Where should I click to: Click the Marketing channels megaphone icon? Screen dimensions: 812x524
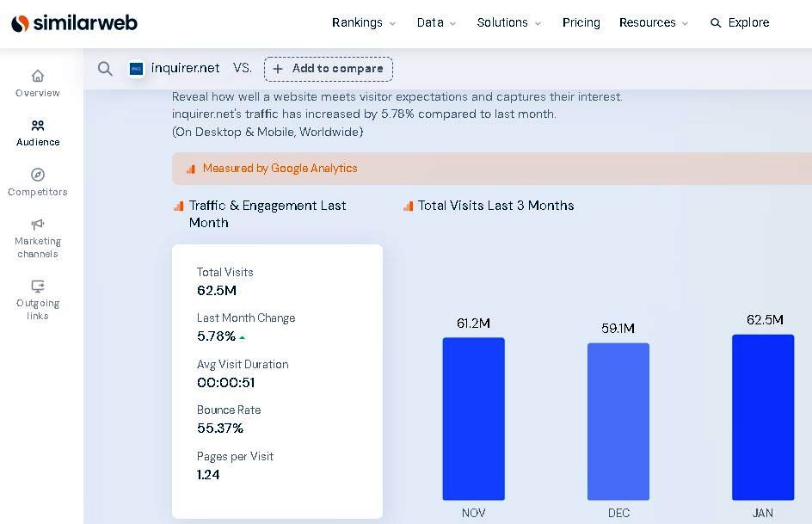pyautogui.click(x=38, y=225)
